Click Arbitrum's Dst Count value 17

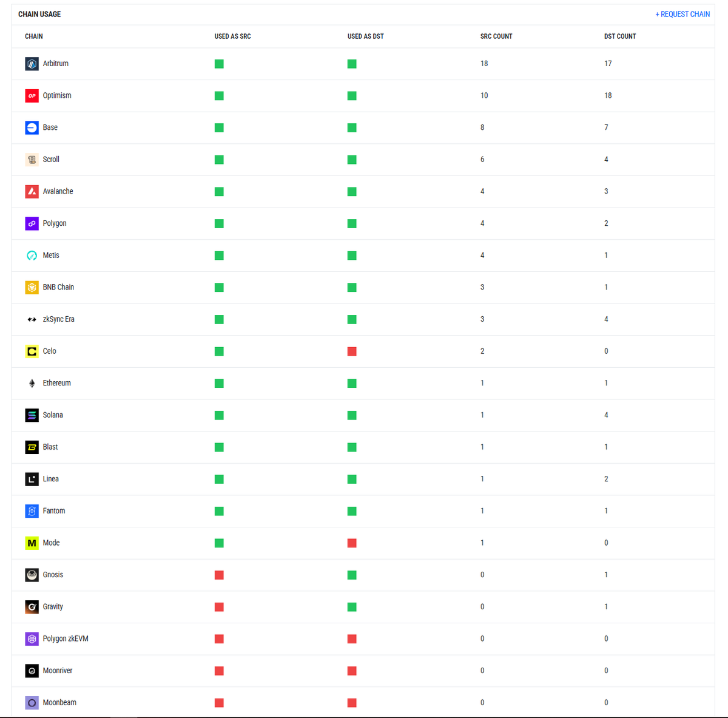click(608, 64)
